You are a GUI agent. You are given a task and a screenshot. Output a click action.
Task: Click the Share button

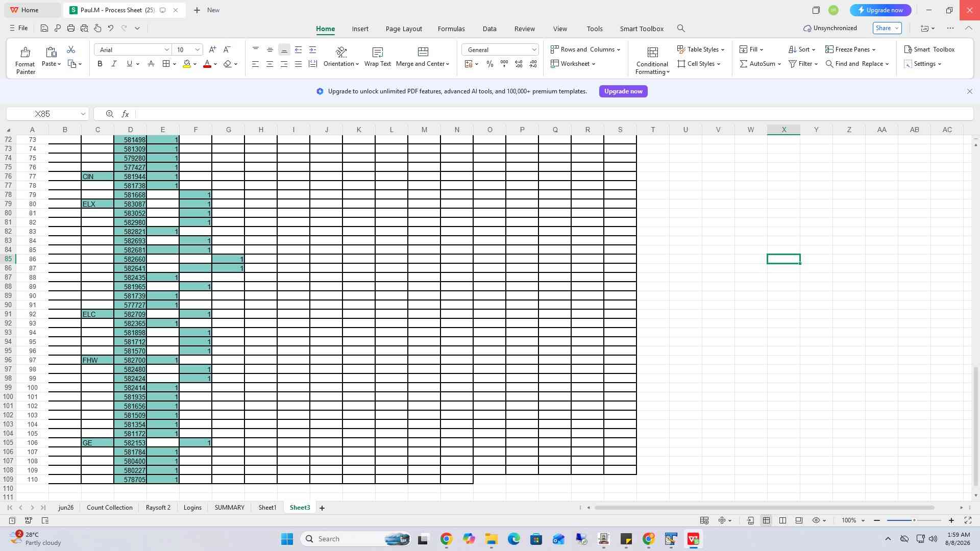coord(887,28)
